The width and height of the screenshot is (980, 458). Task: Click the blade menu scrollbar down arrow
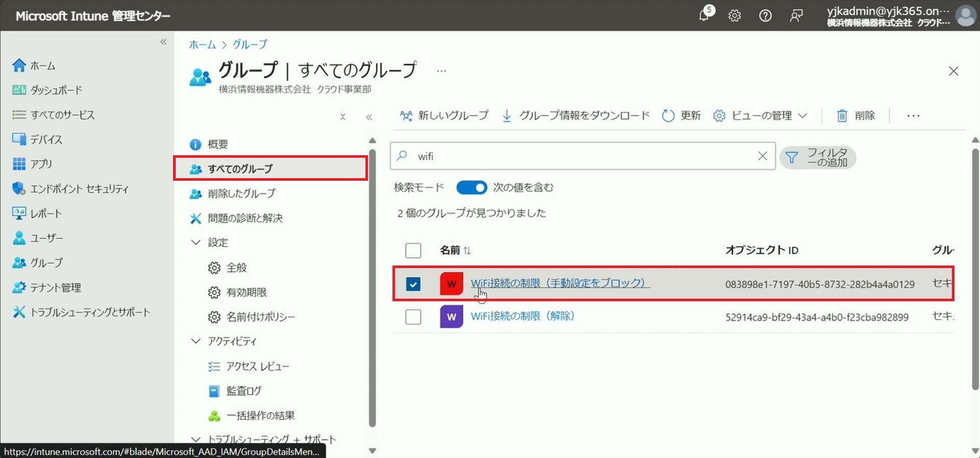coord(372,451)
